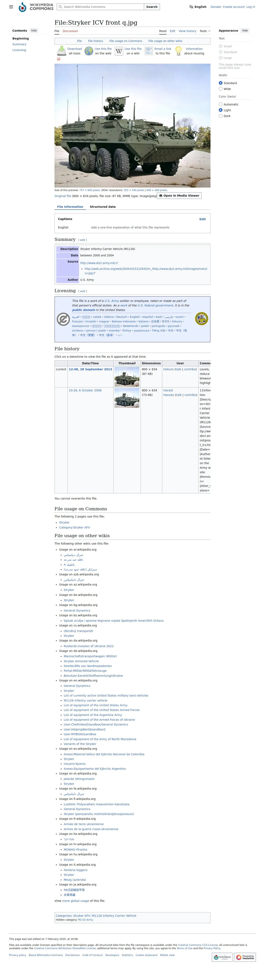Hide the Appearance panel

245,30
